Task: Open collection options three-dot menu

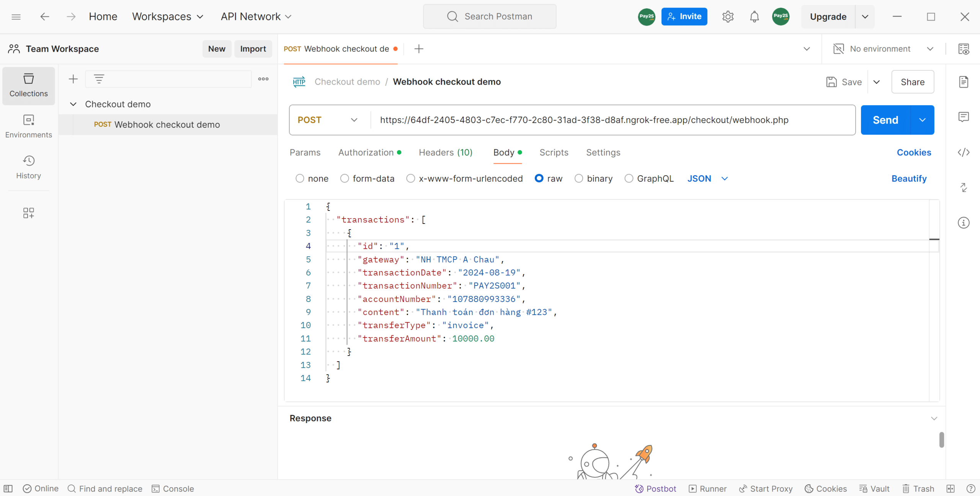Action: coord(263,79)
